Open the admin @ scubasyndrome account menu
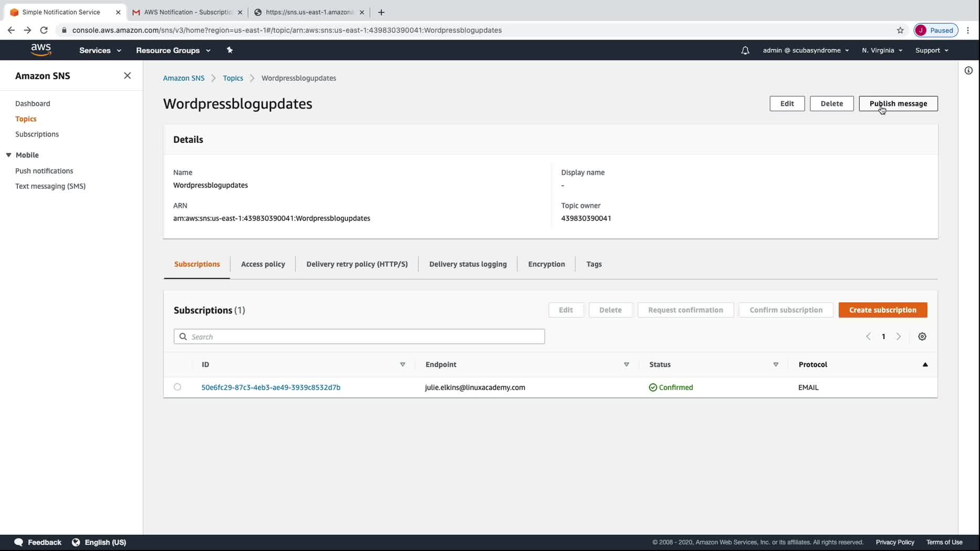The image size is (980, 551). pos(806,50)
